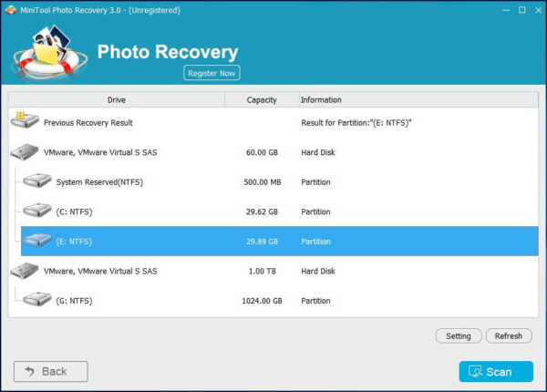
Task: Click the C: NTFS partition icon
Action: coord(37,211)
